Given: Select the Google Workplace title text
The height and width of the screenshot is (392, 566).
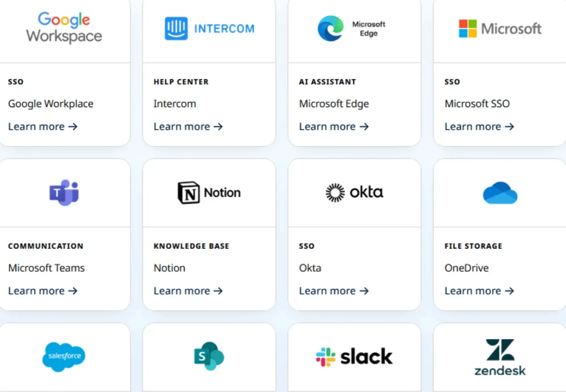Looking at the screenshot, I should point(51,104).
